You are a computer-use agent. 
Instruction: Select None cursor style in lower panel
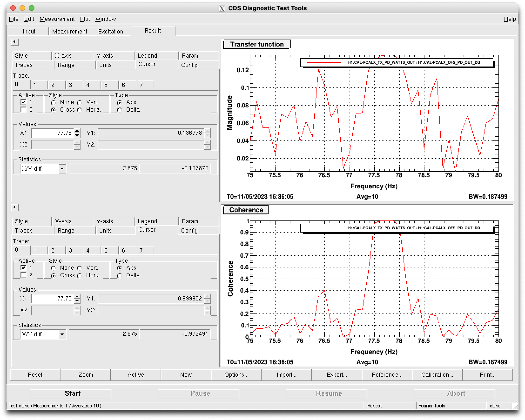(x=53, y=268)
